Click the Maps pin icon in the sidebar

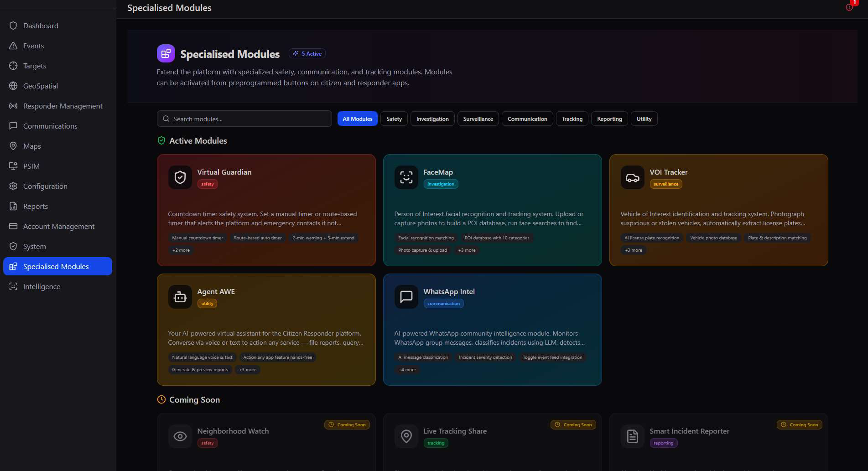pyautogui.click(x=13, y=146)
